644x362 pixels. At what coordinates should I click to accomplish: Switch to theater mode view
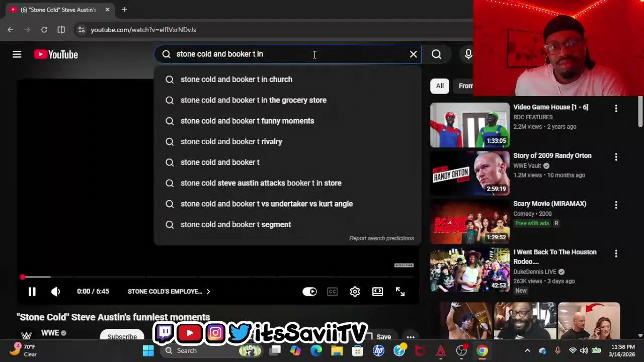pyautogui.click(x=377, y=292)
